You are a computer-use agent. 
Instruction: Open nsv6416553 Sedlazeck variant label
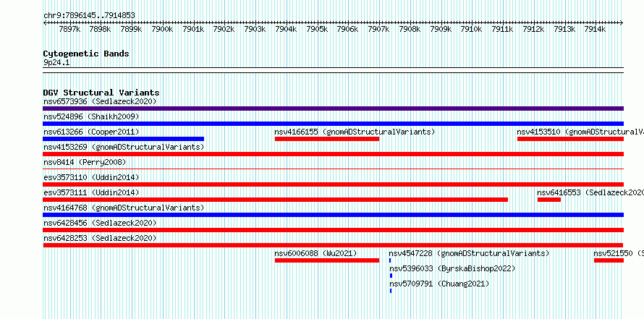pos(590,192)
